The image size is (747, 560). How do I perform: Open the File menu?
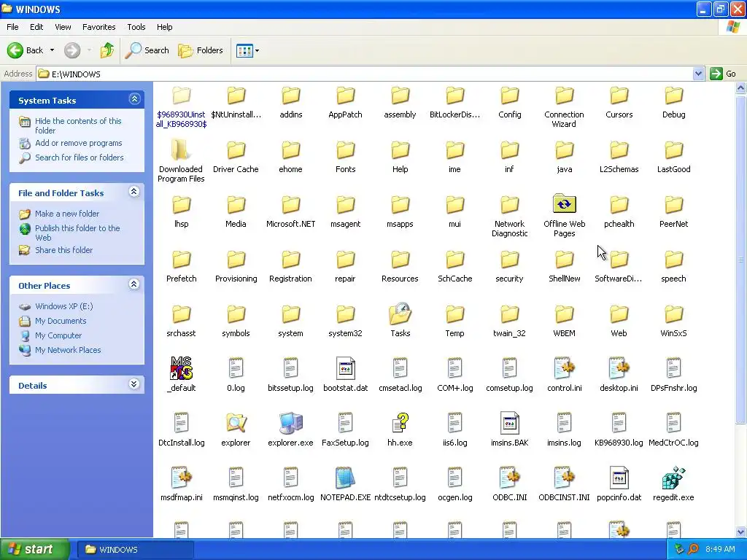pos(13,27)
